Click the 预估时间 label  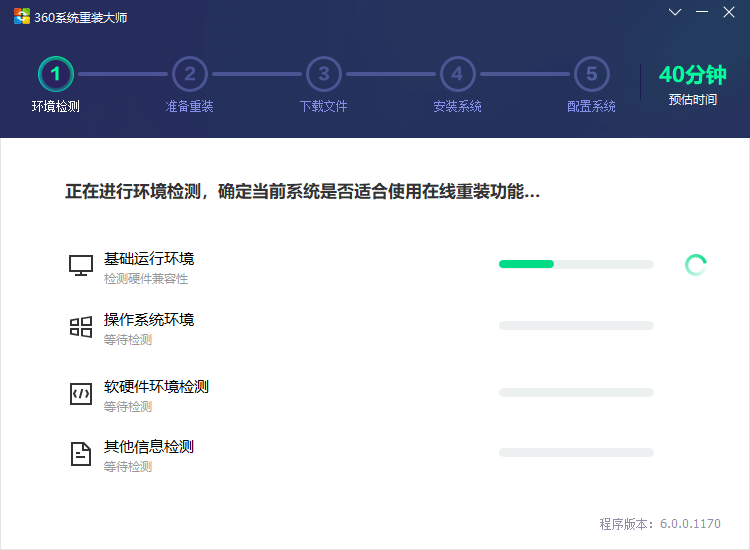click(x=693, y=99)
